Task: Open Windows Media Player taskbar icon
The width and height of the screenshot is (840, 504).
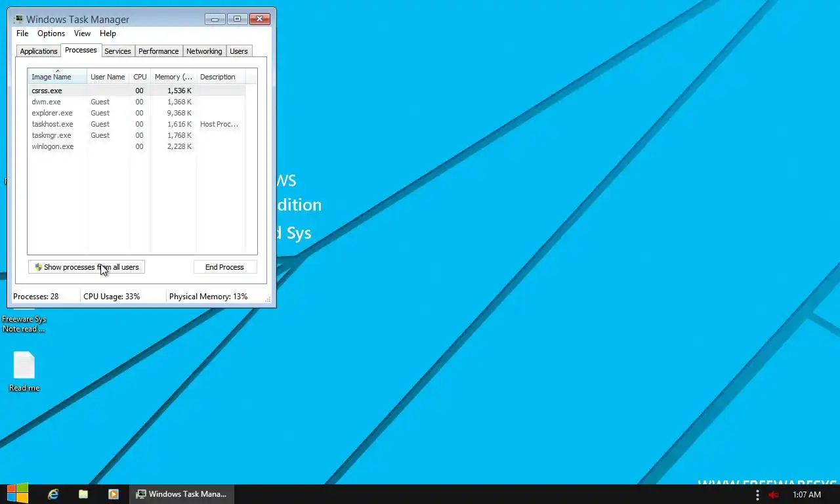Action: (x=113, y=494)
